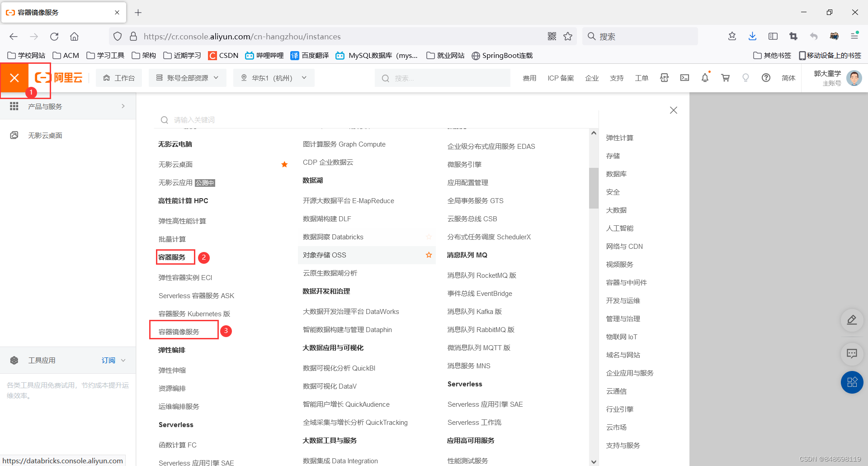Open the notification bell

pos(705,78)
